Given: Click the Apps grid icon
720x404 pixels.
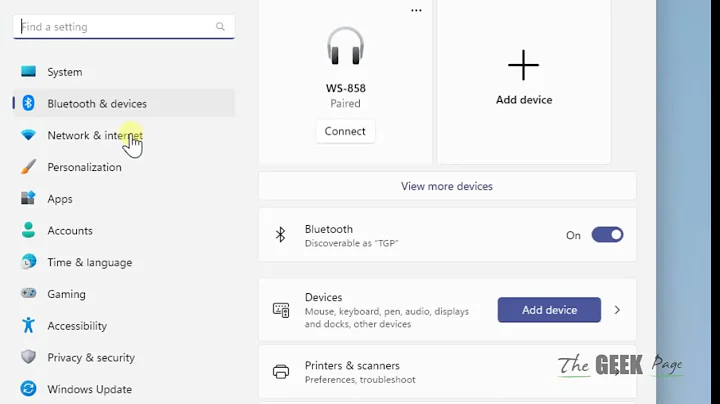Looking at the screenshot, I should click(x=28, y=199).
